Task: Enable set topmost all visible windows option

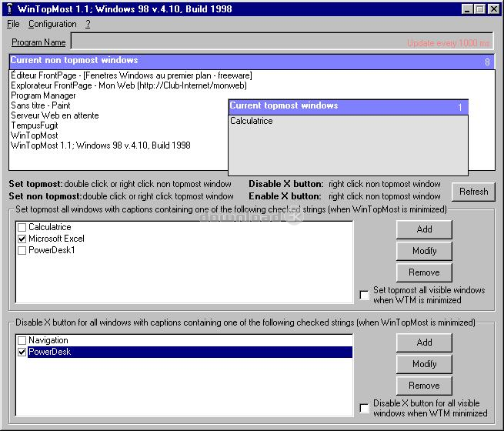Action: point(365,295)
